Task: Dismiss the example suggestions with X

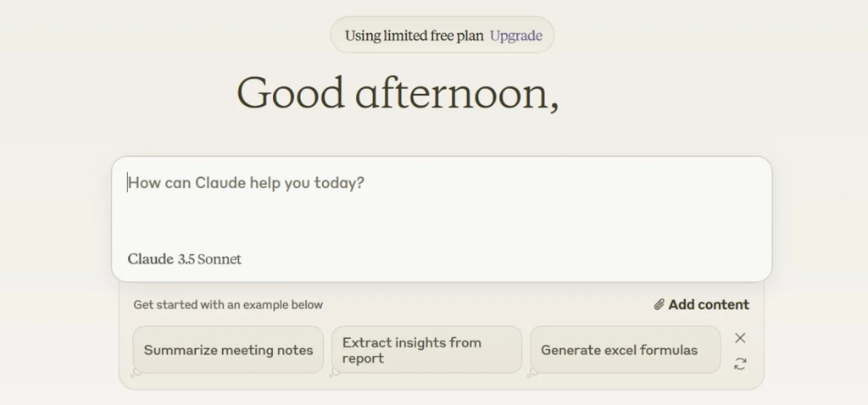Action: (x=740, y=338)
